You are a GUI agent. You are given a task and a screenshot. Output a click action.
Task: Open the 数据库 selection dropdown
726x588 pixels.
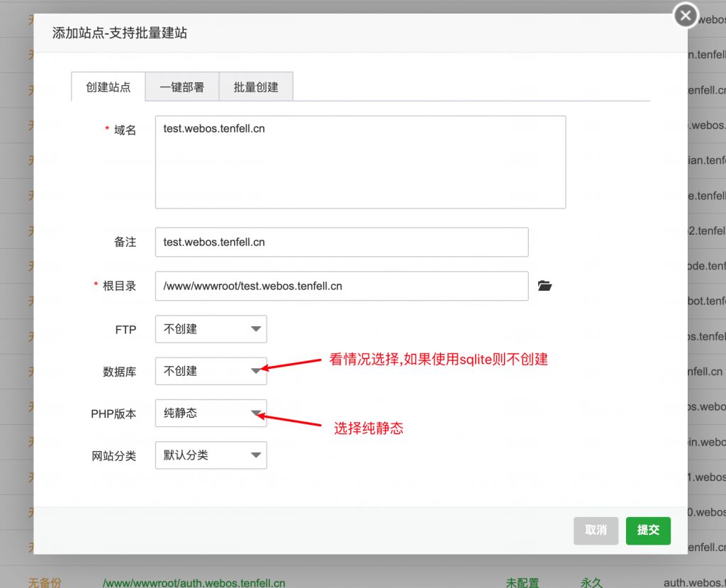click(209, 371)
